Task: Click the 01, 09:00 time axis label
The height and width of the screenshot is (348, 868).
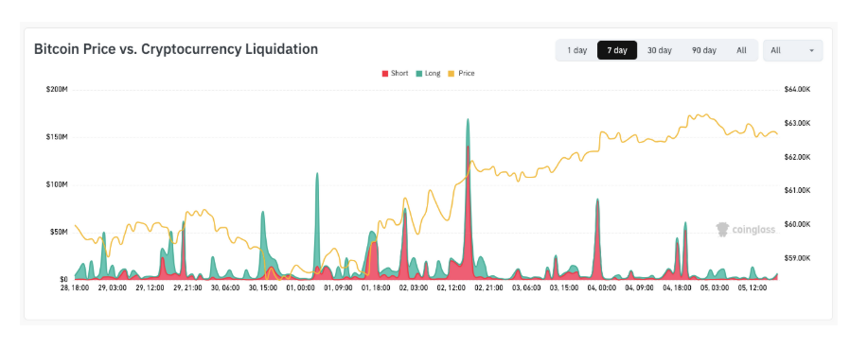Action: [338, 288]
